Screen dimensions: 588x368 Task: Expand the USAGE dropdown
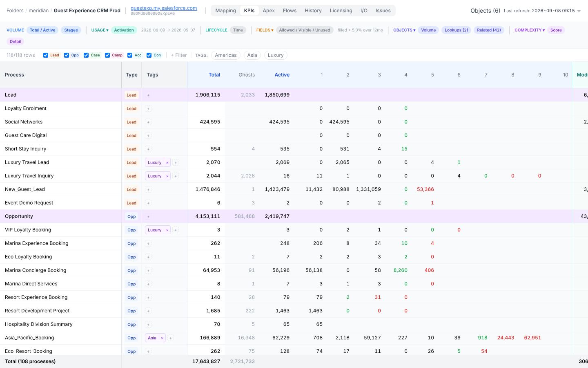point(100,30)
